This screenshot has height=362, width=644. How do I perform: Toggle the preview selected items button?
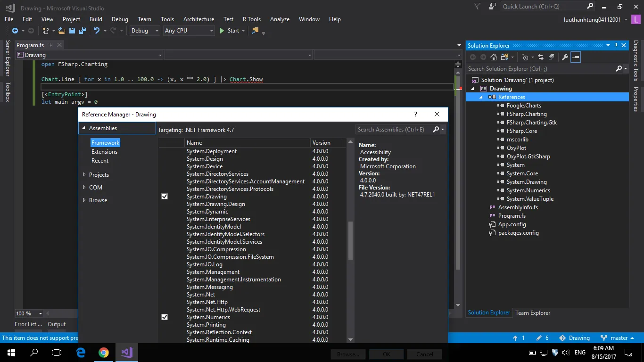[x=576, y=57]
